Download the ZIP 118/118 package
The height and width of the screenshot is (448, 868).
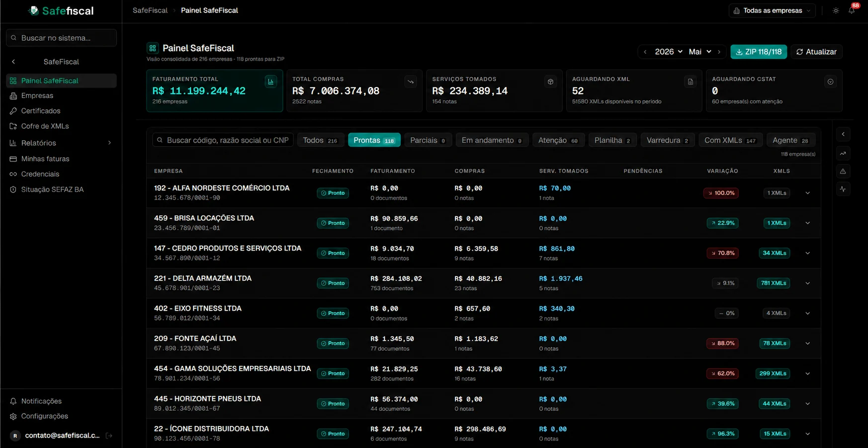759,52
